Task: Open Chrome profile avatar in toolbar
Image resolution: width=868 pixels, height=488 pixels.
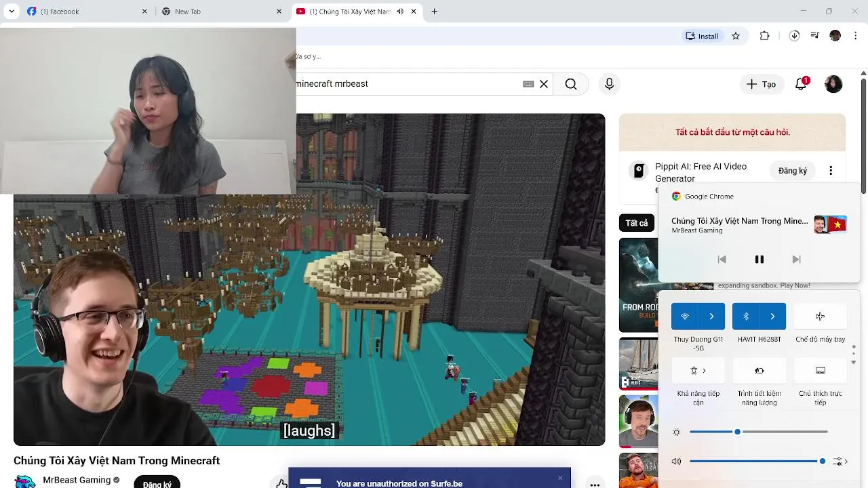Action: (x=835, y=36)
